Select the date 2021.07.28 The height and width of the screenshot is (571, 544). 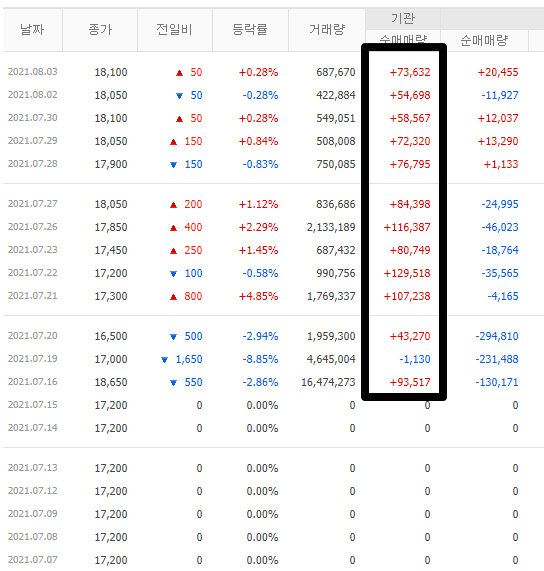click(x=33, y=164)
